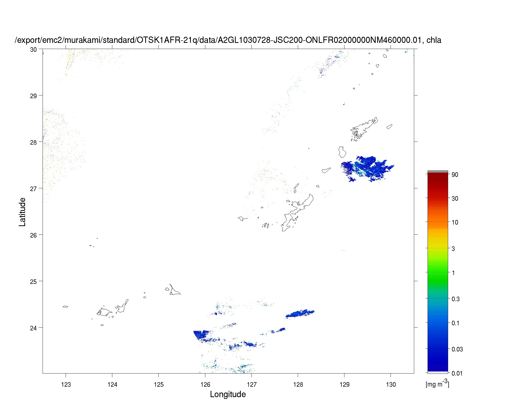Click latitude tick label 30
532x406 pixels.
point(33,50)
